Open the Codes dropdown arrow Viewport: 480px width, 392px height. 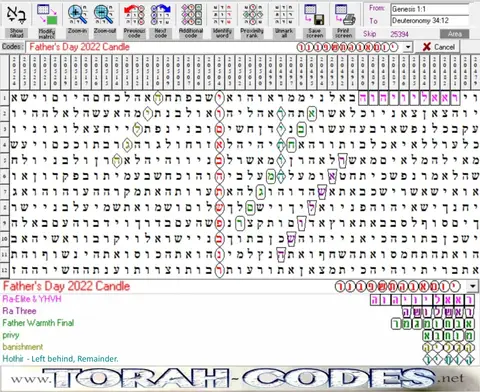408,47
